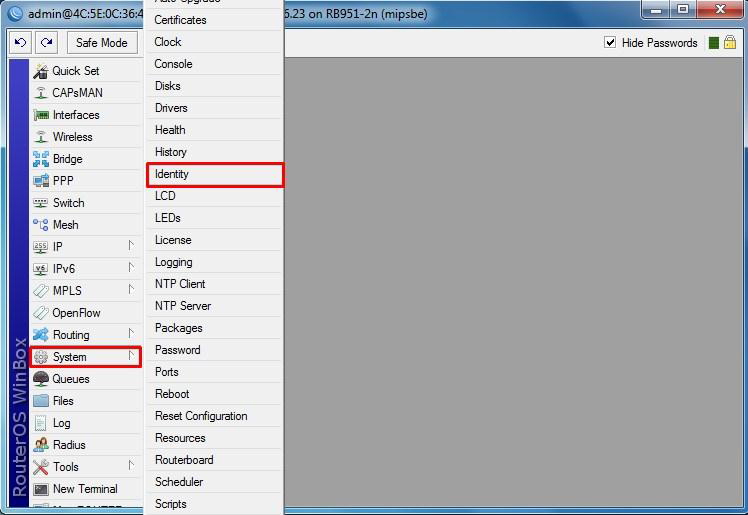
Task: Select Password from the System submenu
Action: pyautogui.click(x=213, y=350)
